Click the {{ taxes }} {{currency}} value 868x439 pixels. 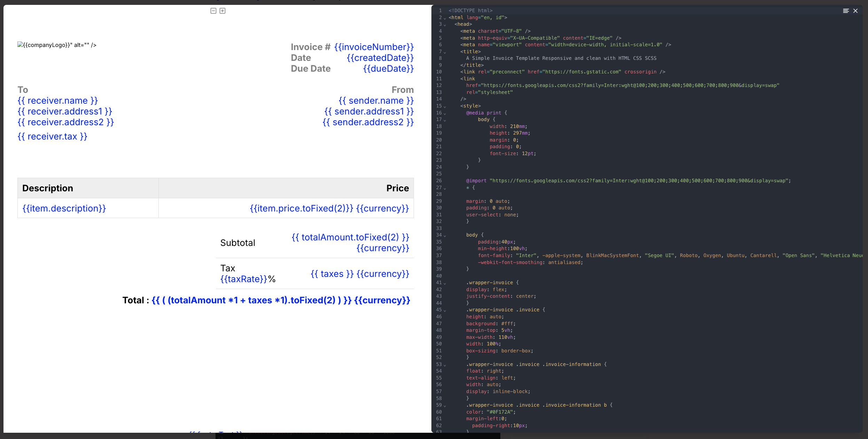pos(360,274)
